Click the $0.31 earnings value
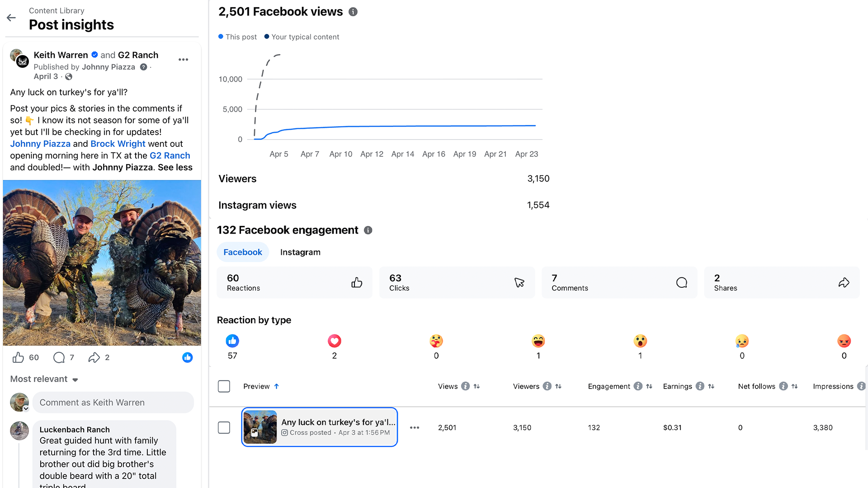868x488 pixels. [672, 427]
